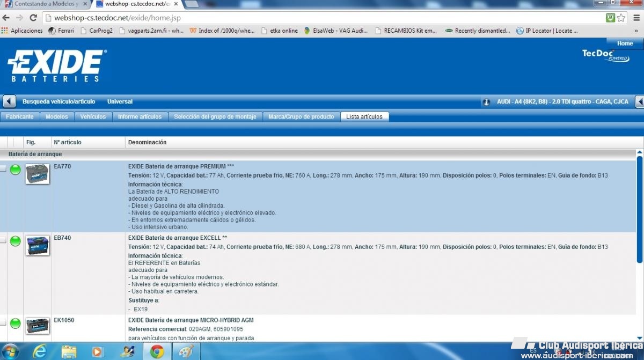The width and height of the screenshot is (644, 360).
Task: Bookmark this page with the star icon
Action: click(621, 18)
